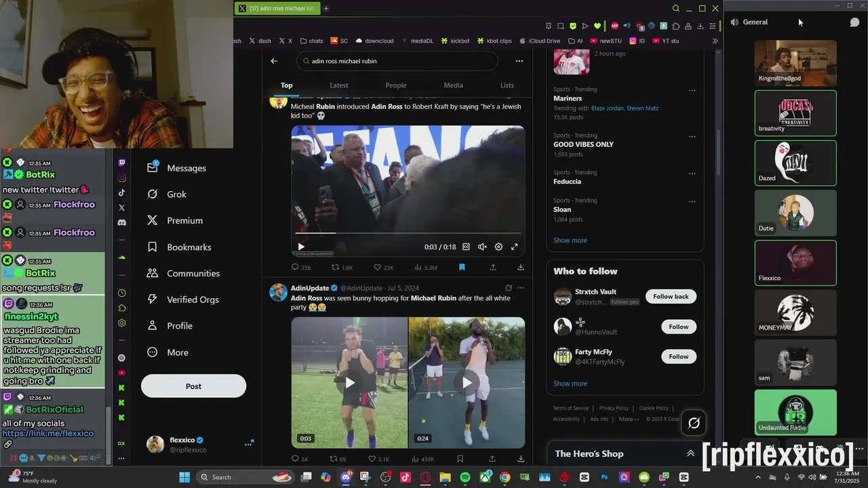Open Discord from the Opera GX sidebar
This screenshot has height=488, width=868.
click(121, 222)
